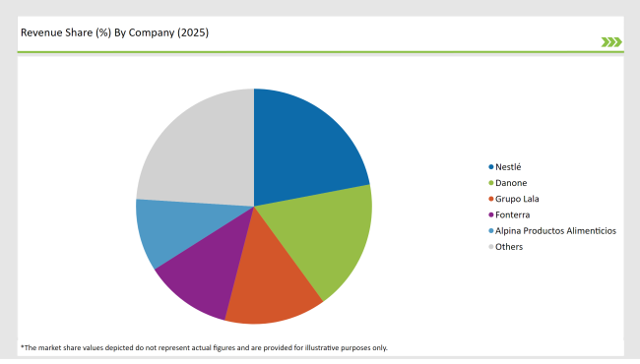This screenshot has height=364, width=640.
Task: Click the Nestlé legend color dot
Action: (x=491, y=166)
